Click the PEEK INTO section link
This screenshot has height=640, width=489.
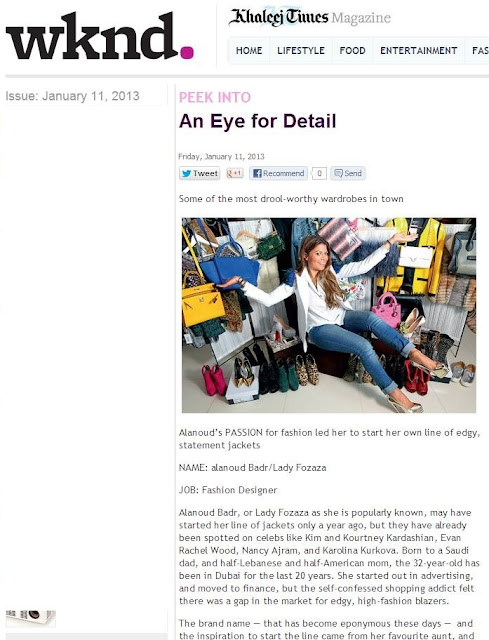215,98
